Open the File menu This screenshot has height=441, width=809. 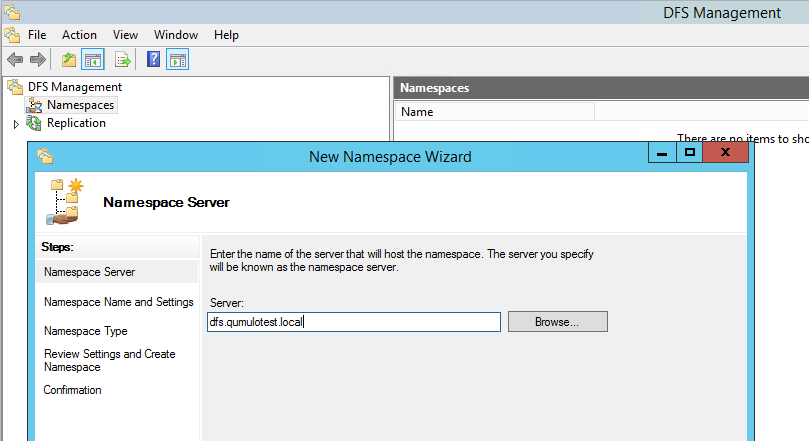(37, 35)
